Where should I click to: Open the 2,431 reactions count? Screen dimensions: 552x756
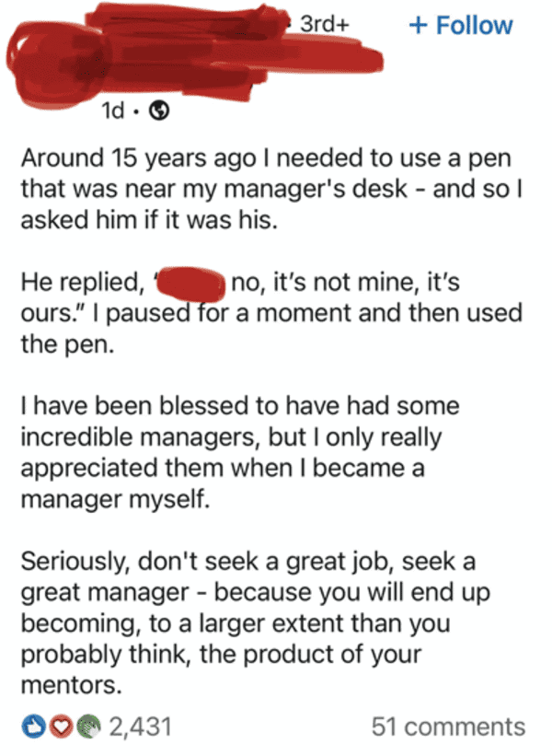[140, 727]
